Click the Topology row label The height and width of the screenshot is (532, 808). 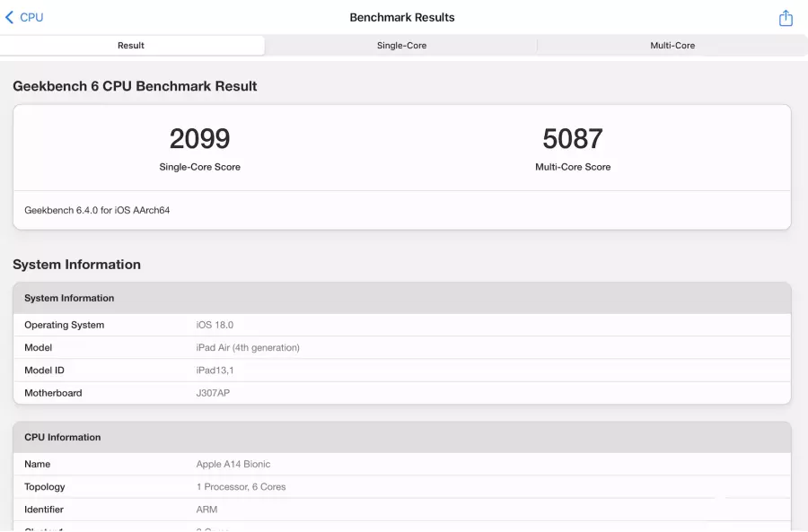(x=44, y=486)
